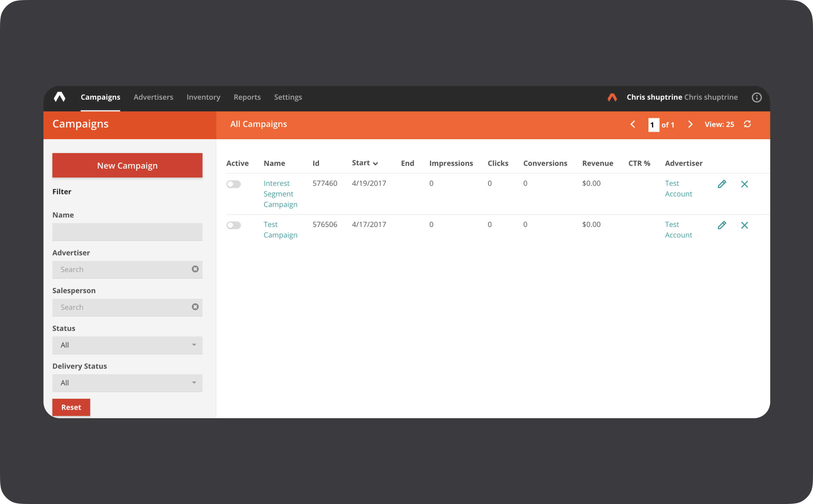Viewport: 813px width, 504px height.
Task: Click the white logo icon in navbar
Action: (x=59, y=97)
